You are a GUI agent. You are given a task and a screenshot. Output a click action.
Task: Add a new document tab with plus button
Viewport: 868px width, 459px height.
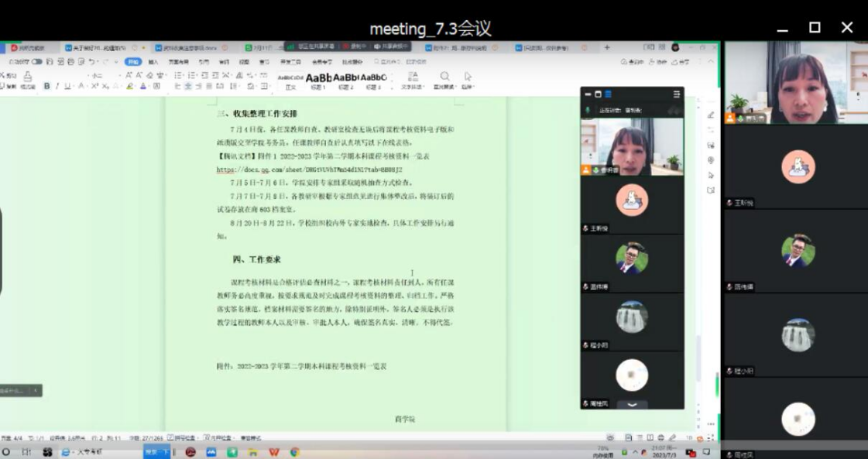pyautogui.click(x=606, y=48)
